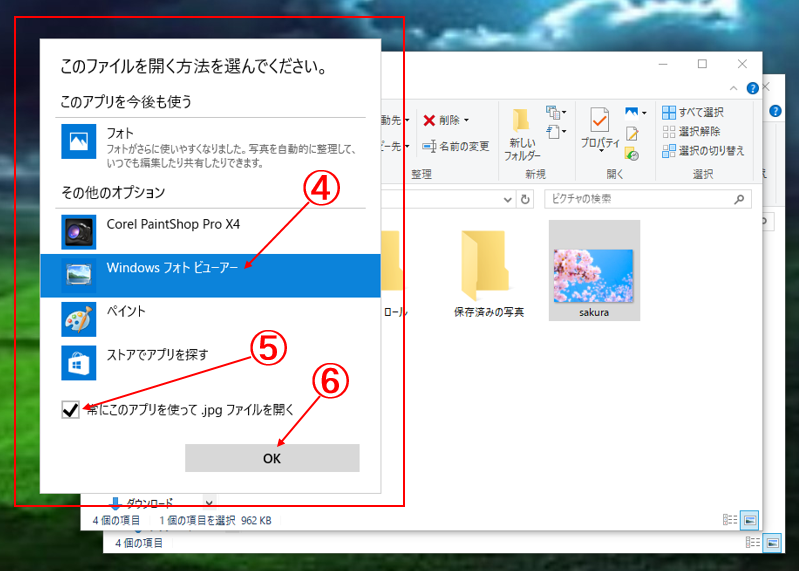
Task: Maximize the Explorer window
Action: coord(702,64)
